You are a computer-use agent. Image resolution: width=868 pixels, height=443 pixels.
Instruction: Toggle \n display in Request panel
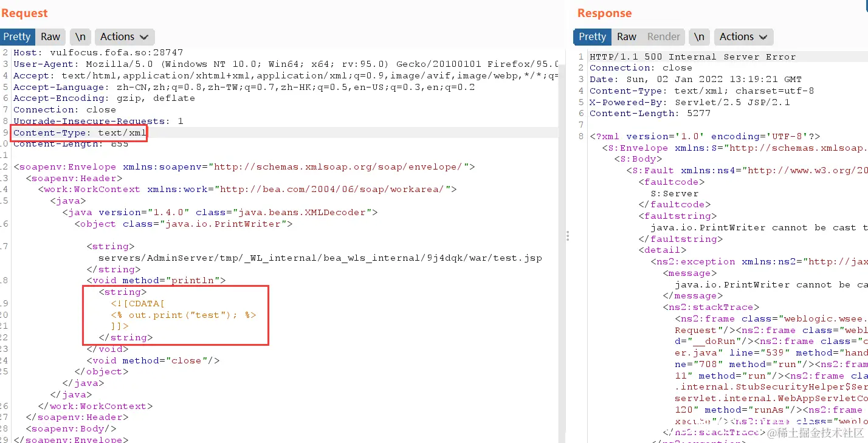pyautogui.click(x=80, y=36)
